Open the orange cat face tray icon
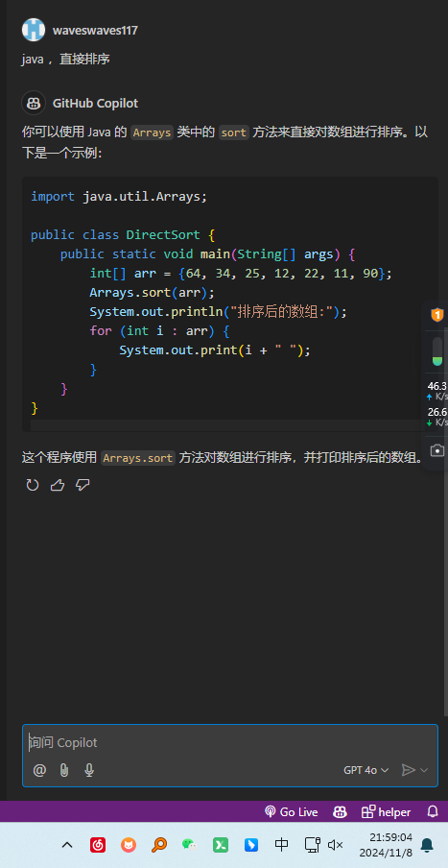 pyautogui.click(x=129, y=845)
